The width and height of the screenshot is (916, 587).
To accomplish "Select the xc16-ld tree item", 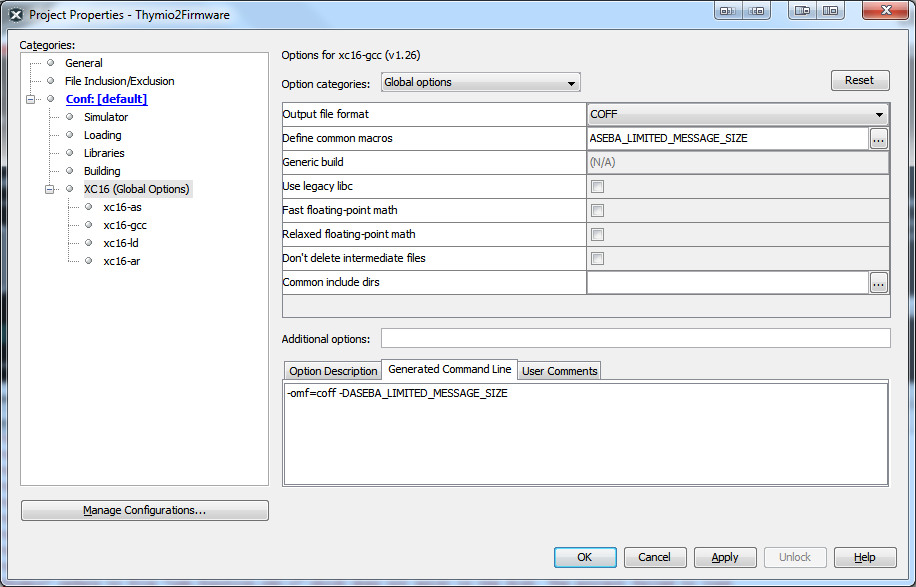I will coord(120,244).
